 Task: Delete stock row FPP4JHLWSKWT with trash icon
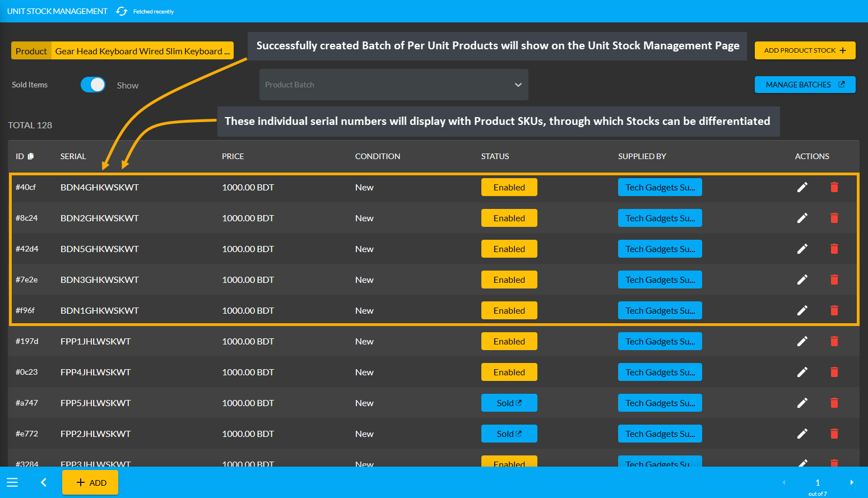pos(834,372)
